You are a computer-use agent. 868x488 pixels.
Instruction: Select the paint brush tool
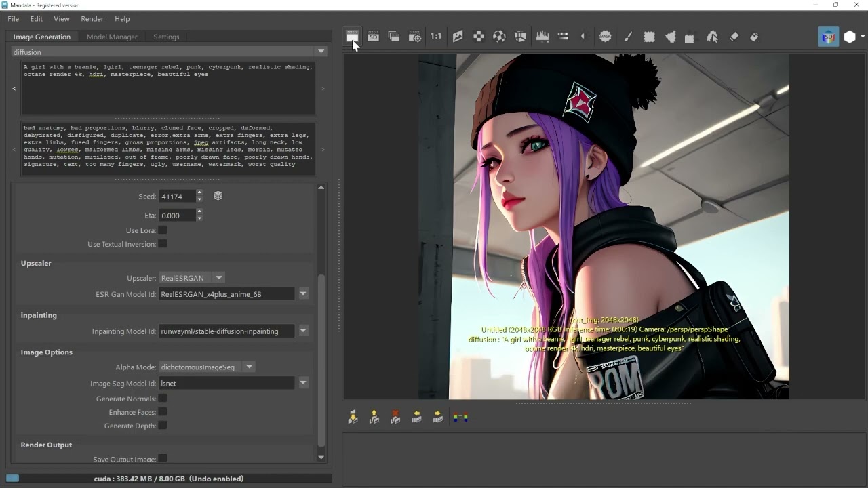click(628, 37)
